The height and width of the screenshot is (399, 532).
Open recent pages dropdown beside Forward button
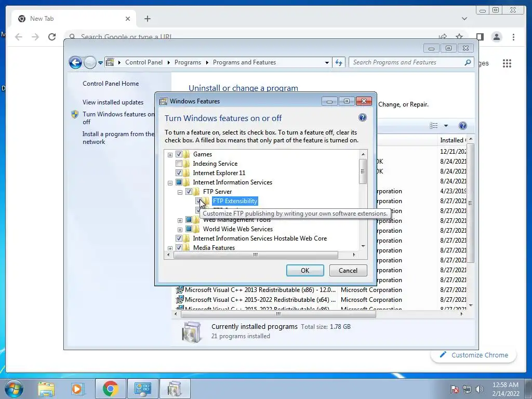click(100, 62)
